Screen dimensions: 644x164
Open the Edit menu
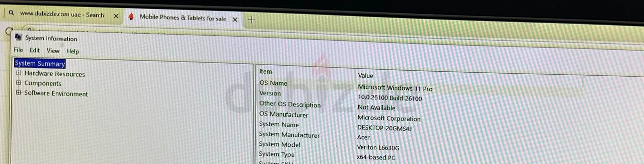click(35, 50)
